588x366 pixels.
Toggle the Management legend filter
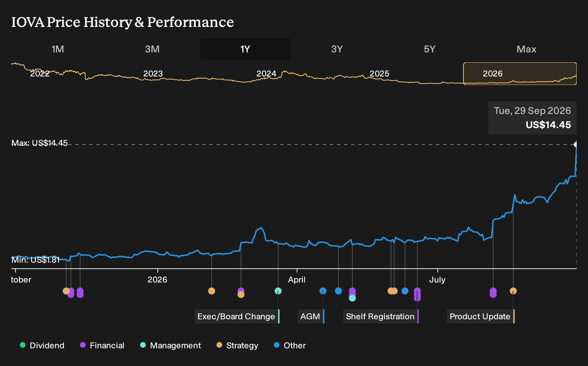(x=170, y=345)
